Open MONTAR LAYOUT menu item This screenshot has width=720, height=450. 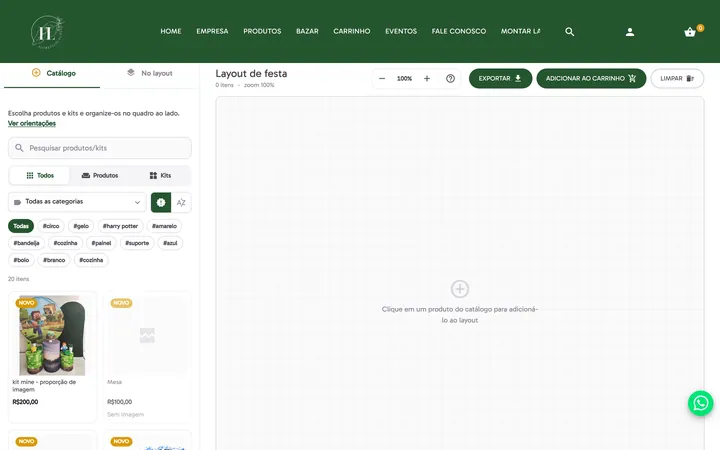pyautogui.click(x=520, y=31)
